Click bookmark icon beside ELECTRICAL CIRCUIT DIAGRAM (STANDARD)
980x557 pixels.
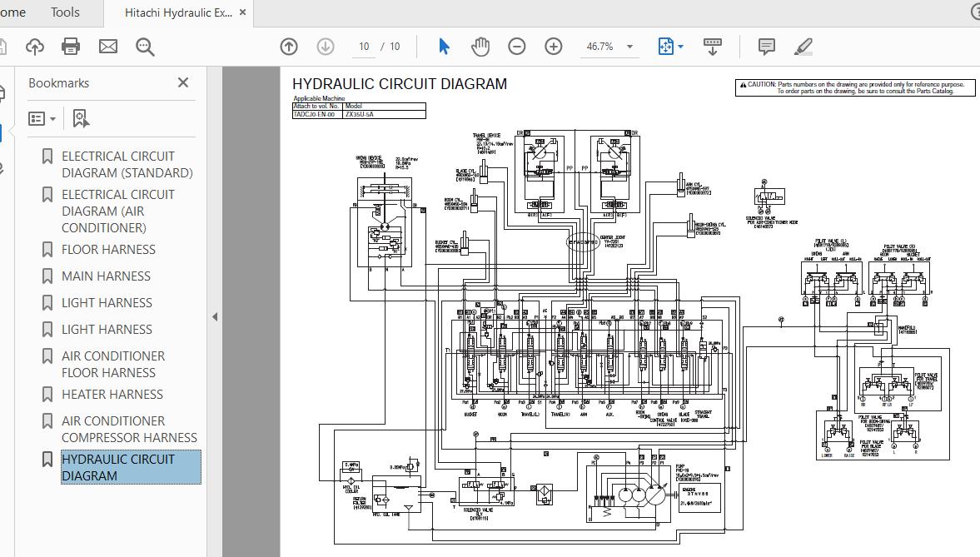click(x=47, y=157)
